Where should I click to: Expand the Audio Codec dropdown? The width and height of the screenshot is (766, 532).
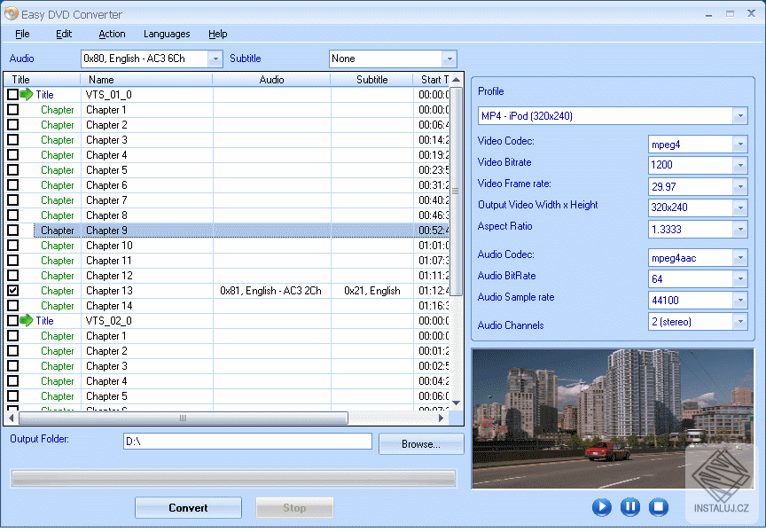(741, 257)
